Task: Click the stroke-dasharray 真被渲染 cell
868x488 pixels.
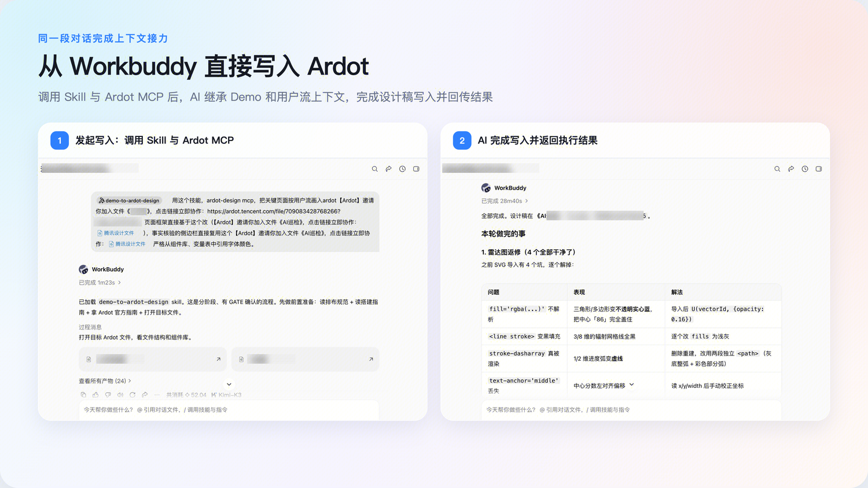Action: 524,358
